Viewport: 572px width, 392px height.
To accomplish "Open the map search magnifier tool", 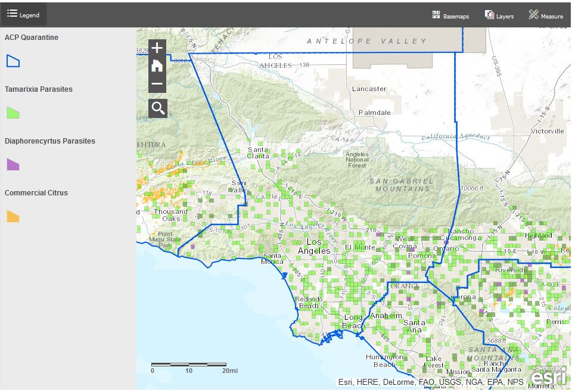I will [x=158, y=108].
